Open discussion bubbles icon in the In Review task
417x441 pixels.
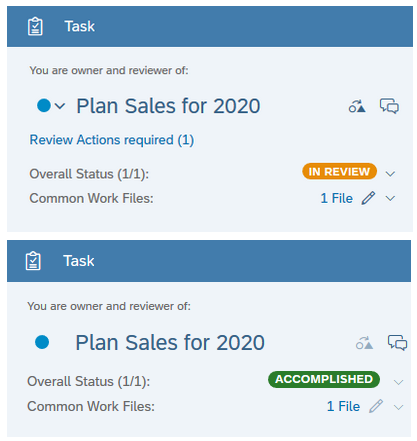pyautogui.click(x=389, y=106)
